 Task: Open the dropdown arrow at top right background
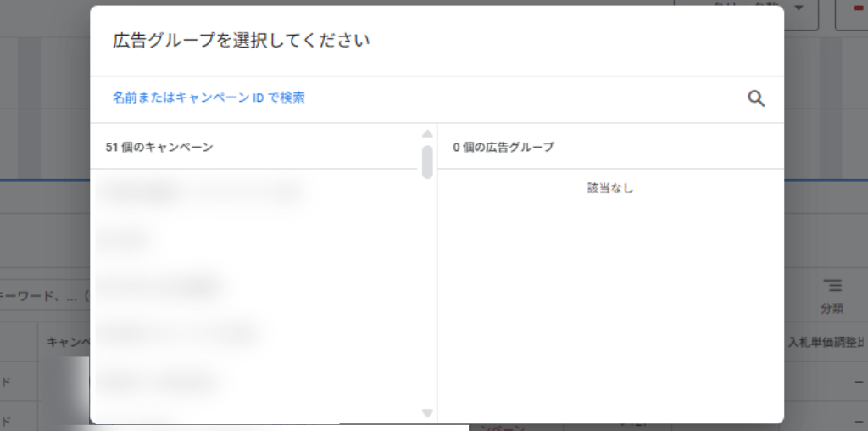pos(798,8)
